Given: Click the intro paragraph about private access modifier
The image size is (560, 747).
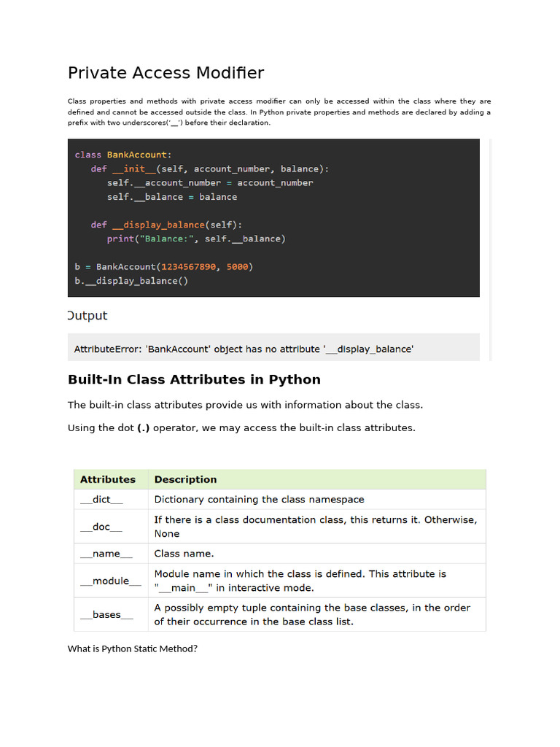Looking at the screenshot, I should (279, 112).
